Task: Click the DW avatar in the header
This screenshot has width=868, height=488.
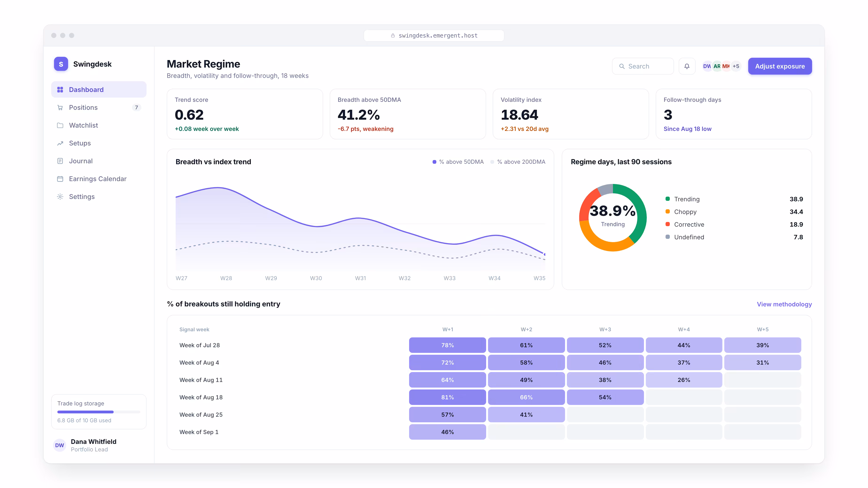Action: 707,66
